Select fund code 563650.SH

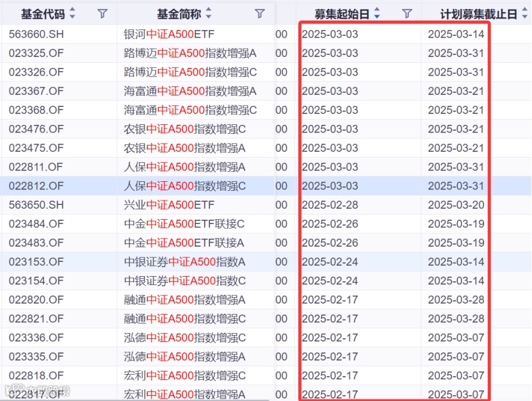(x=36, y=205)
